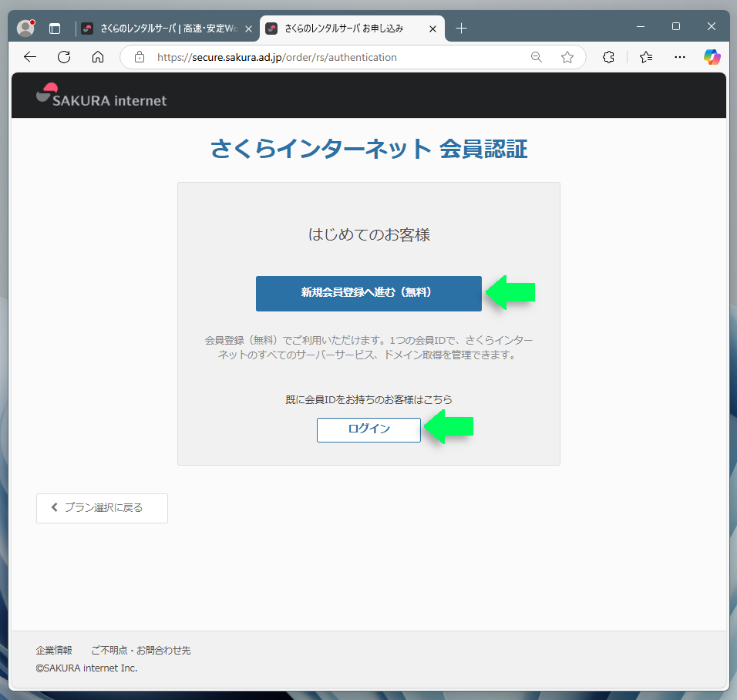This screenshot has width=737, height=700.
Task: Go back to the previous page
Action: (x=30, y=57)
